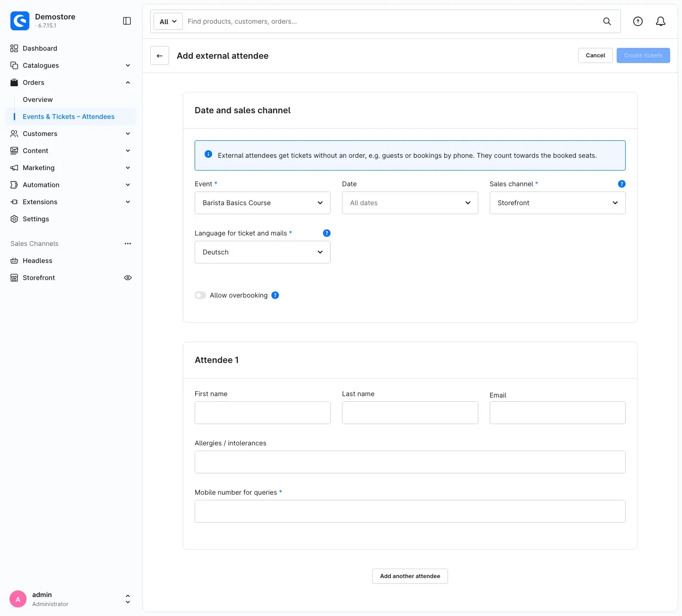This screenshot has width=682, height=616.
Task: Collapse the Orders menu chevron
Action: click(128, 82)
